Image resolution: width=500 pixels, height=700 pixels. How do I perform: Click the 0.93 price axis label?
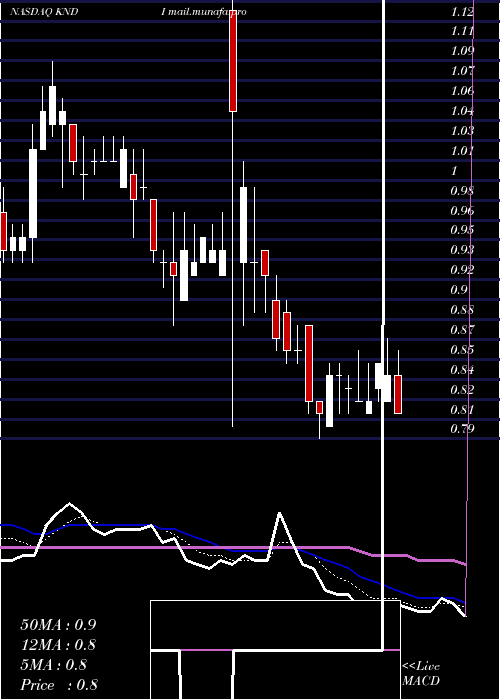click(x=462, y=250)
